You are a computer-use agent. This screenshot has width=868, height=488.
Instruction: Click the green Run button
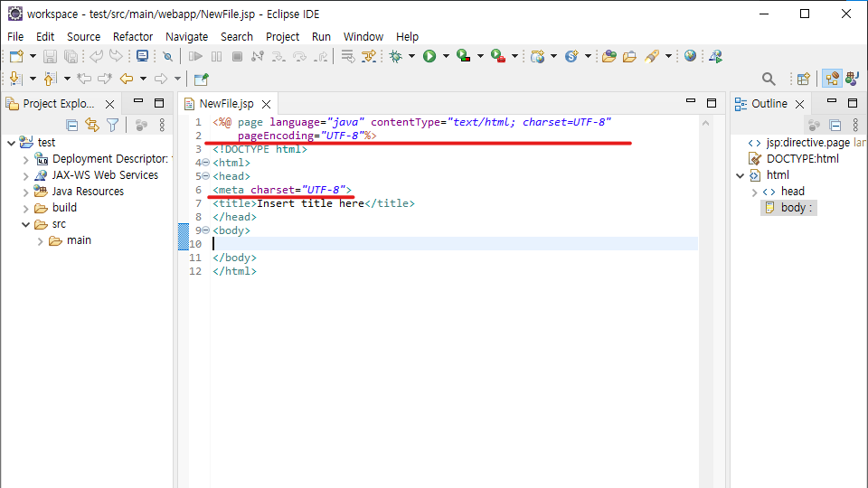point(429,56)
